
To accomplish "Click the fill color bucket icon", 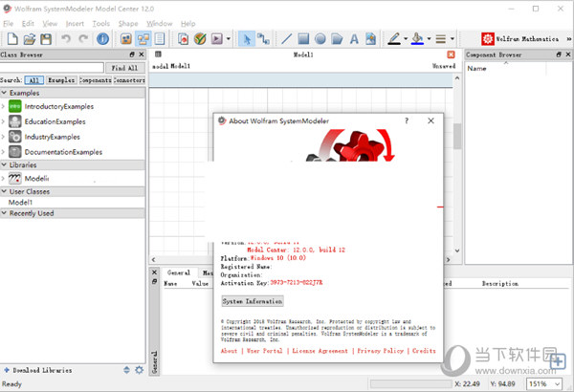I will pyautogui.click(x=418, y=38).
